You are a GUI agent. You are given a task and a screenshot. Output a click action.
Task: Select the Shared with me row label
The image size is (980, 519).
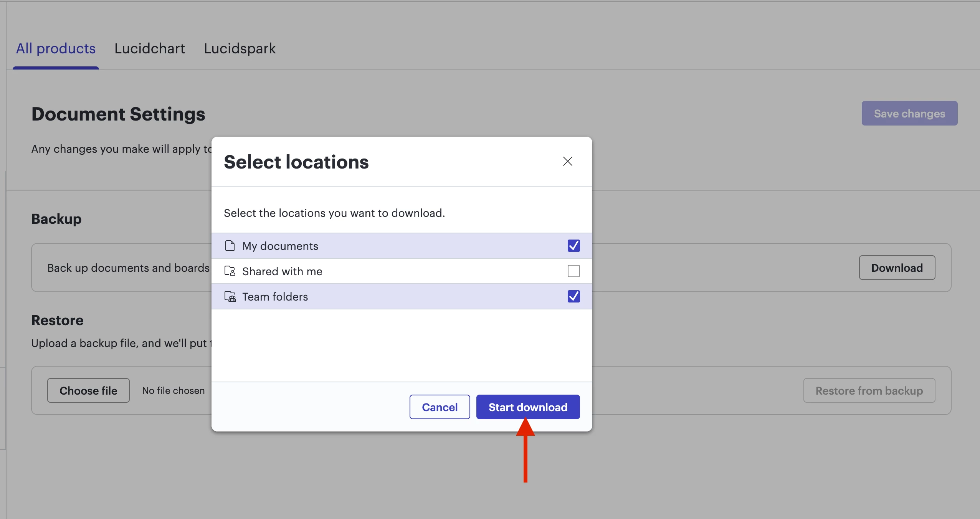pyautogui.click(x=282, y=271)
